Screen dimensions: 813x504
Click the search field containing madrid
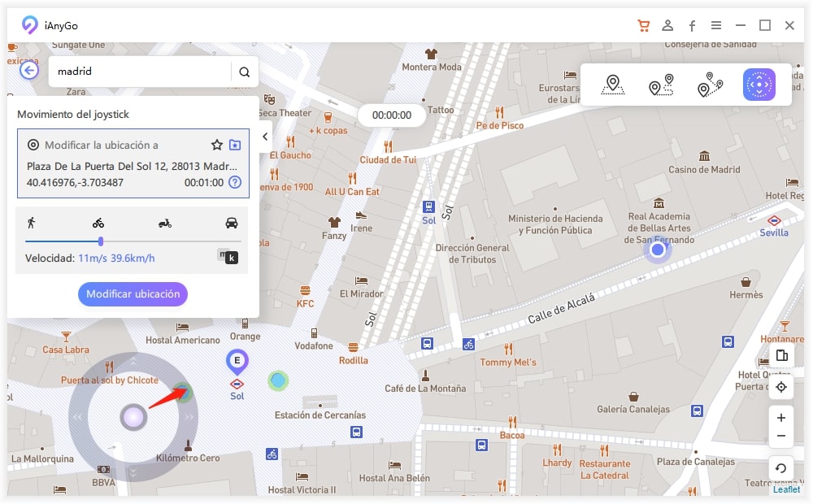click(138, 72)
